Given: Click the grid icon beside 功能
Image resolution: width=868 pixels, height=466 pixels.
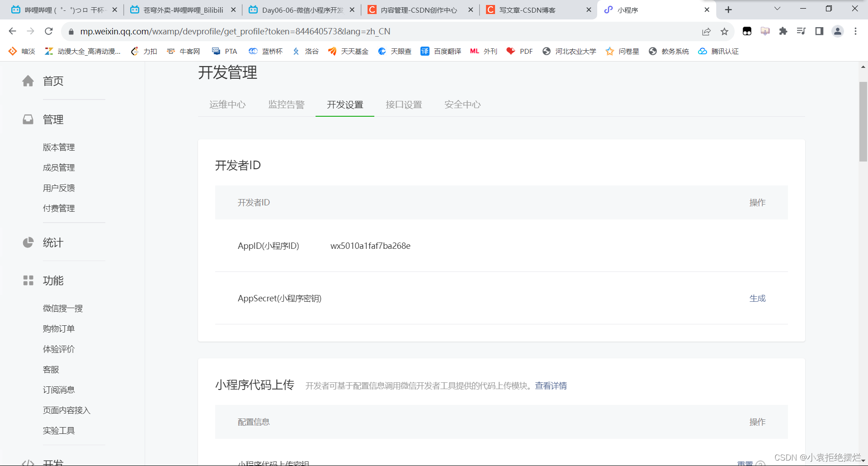Looking at the screenshot, I should coord(28,281).
